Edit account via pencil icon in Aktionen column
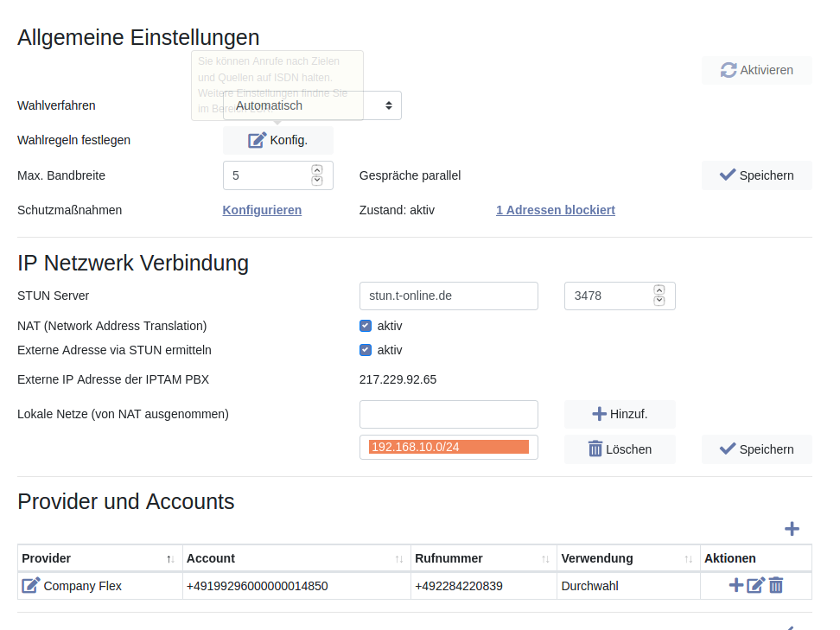This screenshot has height=630, width=840. 755,585
